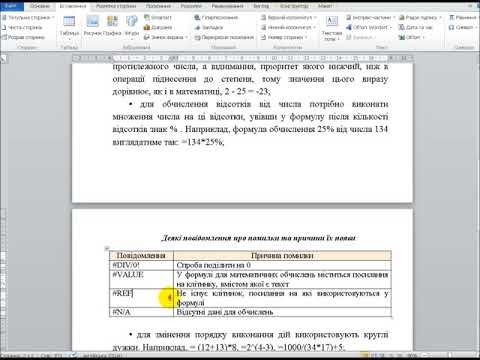
Task: Click the italic table caption heading
Action: coord(258,238)
